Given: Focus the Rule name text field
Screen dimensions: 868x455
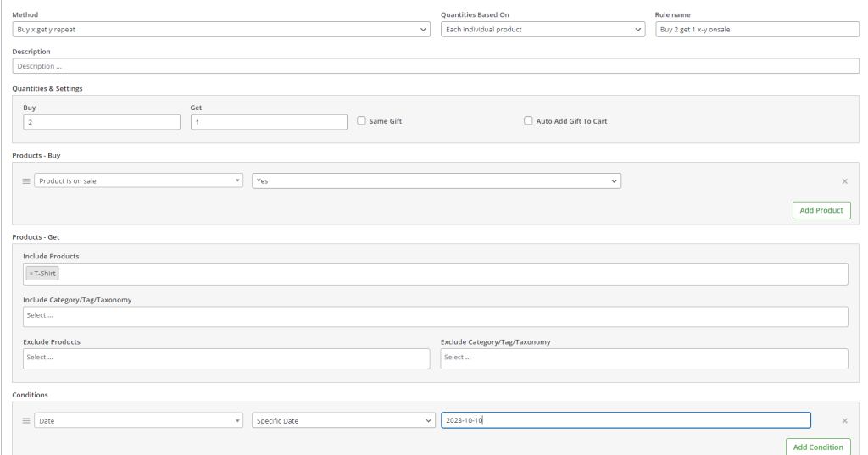Looking at the screenshot, I should pyautogui.click(x=757, y=30).
